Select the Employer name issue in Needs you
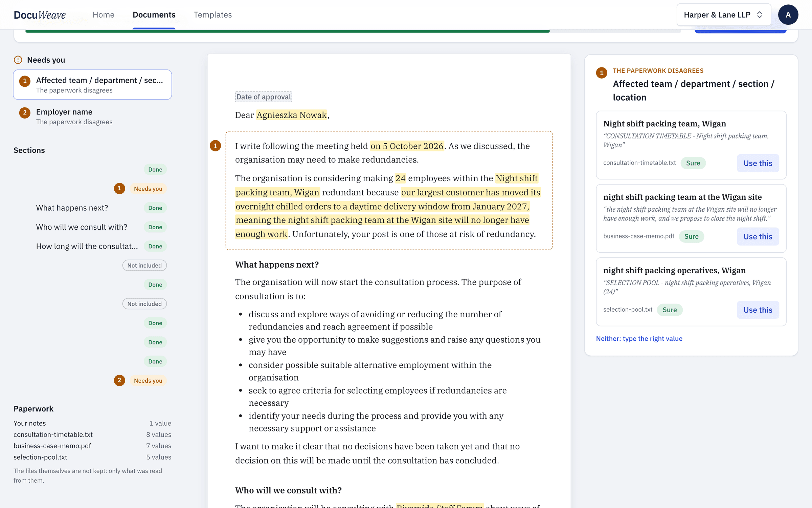 [x=92, y=117]
